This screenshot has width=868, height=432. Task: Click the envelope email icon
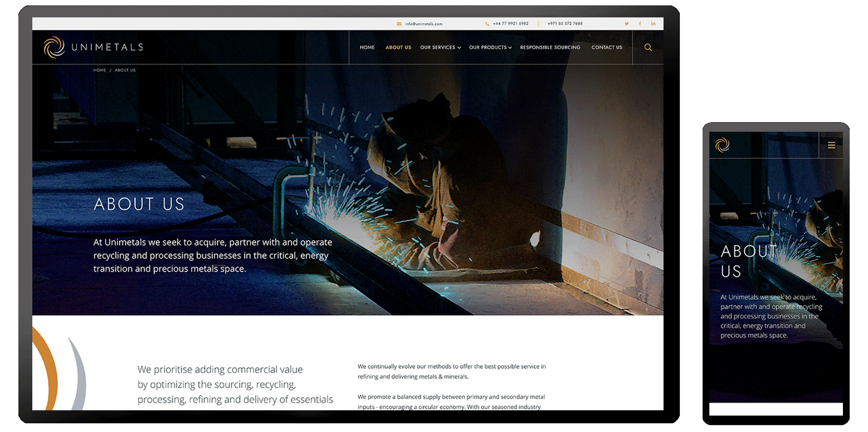pos(399,24)
